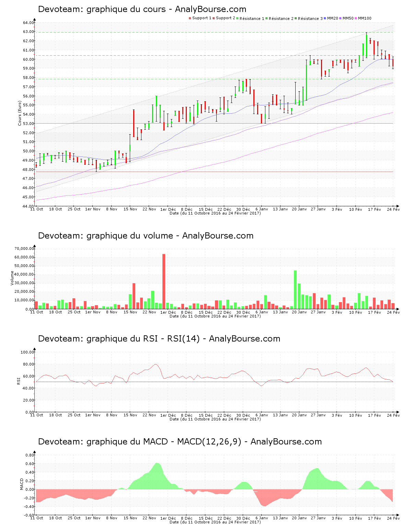Click the 'Devoteam: graphique du volume' title
Screen dimensions: 412x532
[x=105, y=236]
